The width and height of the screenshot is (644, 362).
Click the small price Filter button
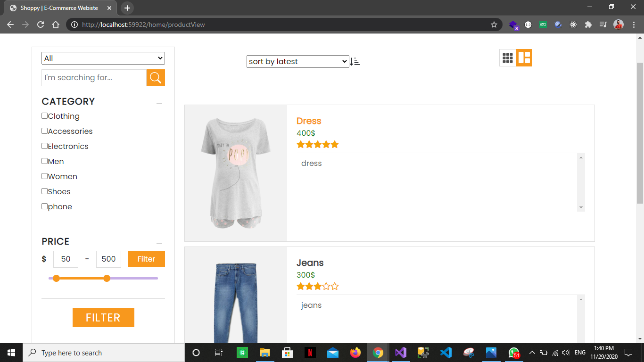click(147, 259)
